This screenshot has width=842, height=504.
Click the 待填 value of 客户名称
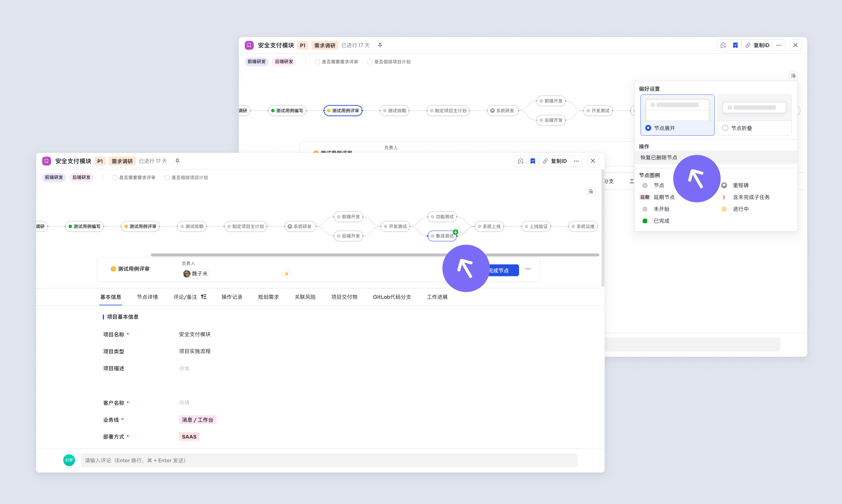(184, 403)
